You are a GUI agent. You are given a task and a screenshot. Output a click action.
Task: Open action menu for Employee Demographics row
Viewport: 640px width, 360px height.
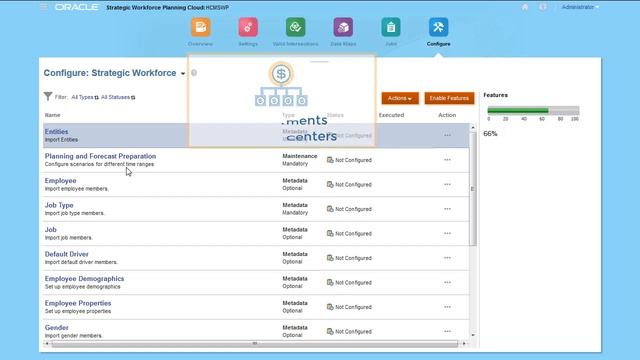click(x=447, y=282)
